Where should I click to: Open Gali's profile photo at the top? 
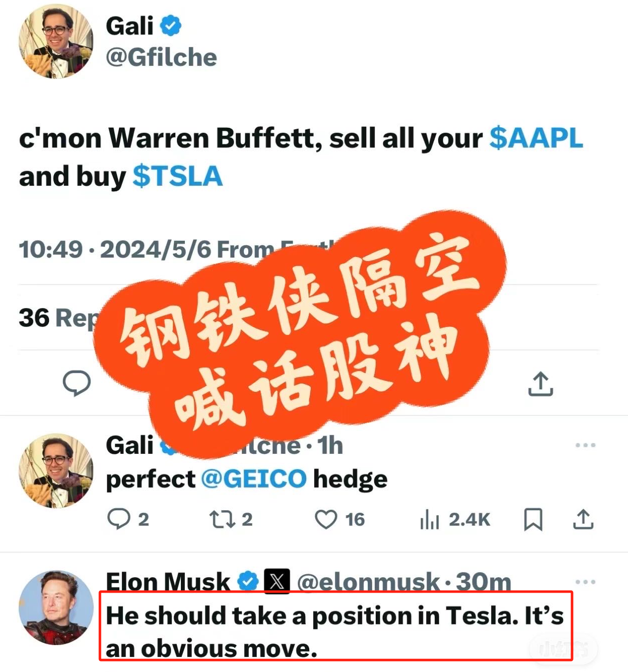tap(56, 41)
